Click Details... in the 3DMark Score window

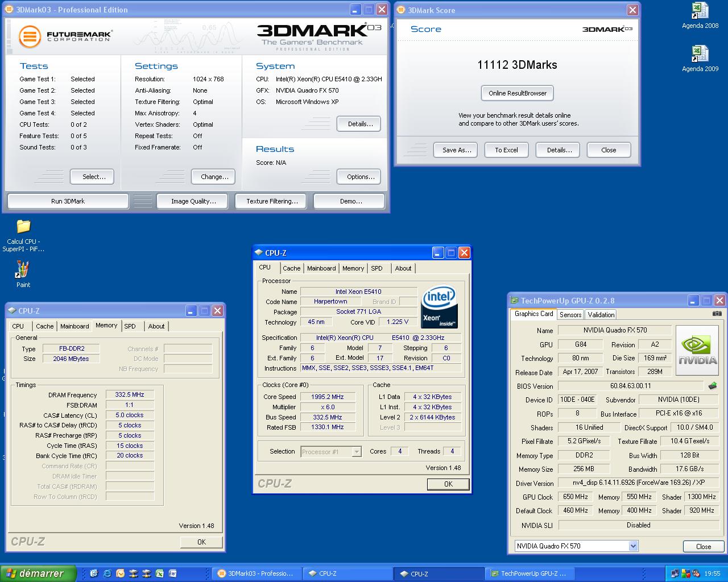559,150
